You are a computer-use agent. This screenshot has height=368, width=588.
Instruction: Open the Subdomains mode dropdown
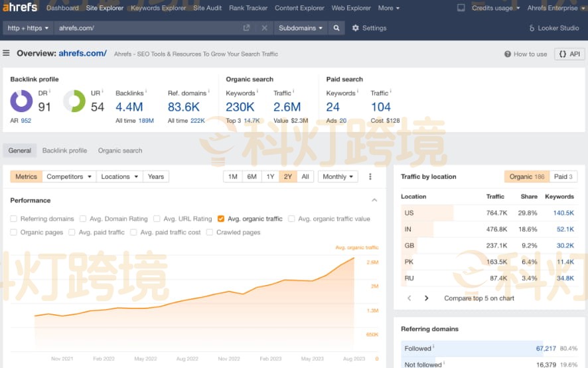coord(301,29)
